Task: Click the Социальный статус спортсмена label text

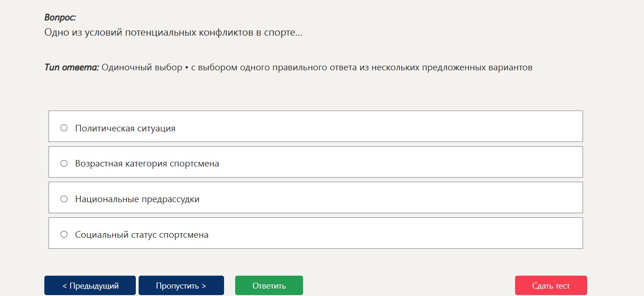Action: click(x=142, y=235)
